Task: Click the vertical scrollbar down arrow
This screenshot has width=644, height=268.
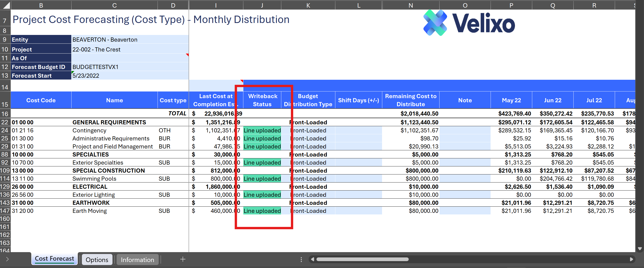Action: point(640,248)
